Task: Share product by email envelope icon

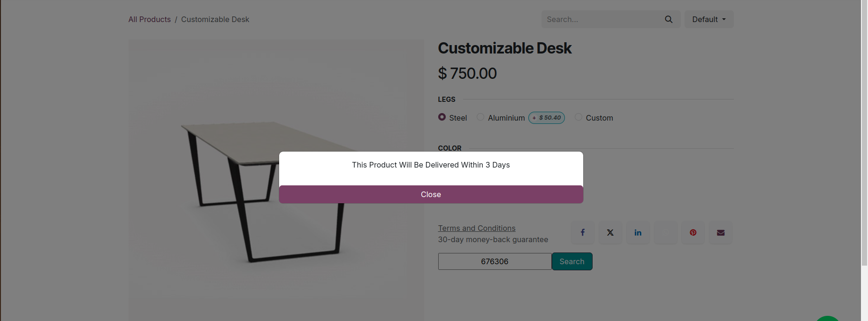Action: 721,233
